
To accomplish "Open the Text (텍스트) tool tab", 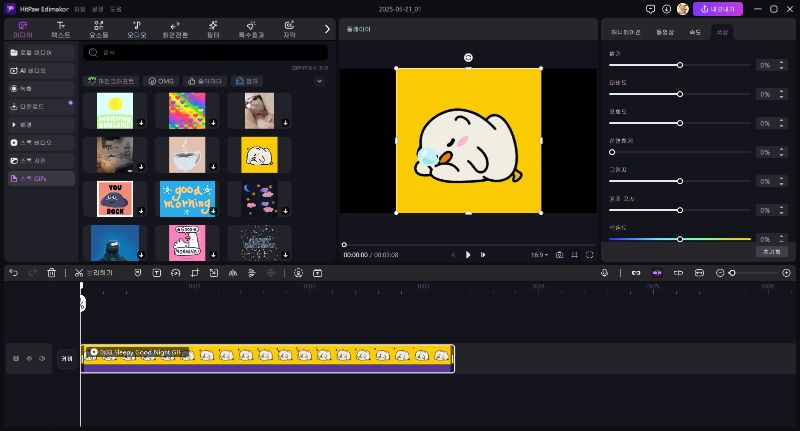I will (61, 30).
